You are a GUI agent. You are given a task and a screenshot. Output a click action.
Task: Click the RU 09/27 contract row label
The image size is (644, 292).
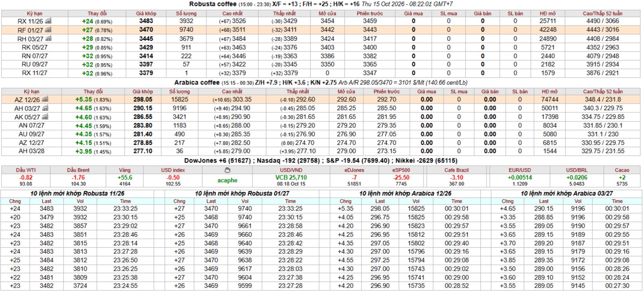[35, 64]
